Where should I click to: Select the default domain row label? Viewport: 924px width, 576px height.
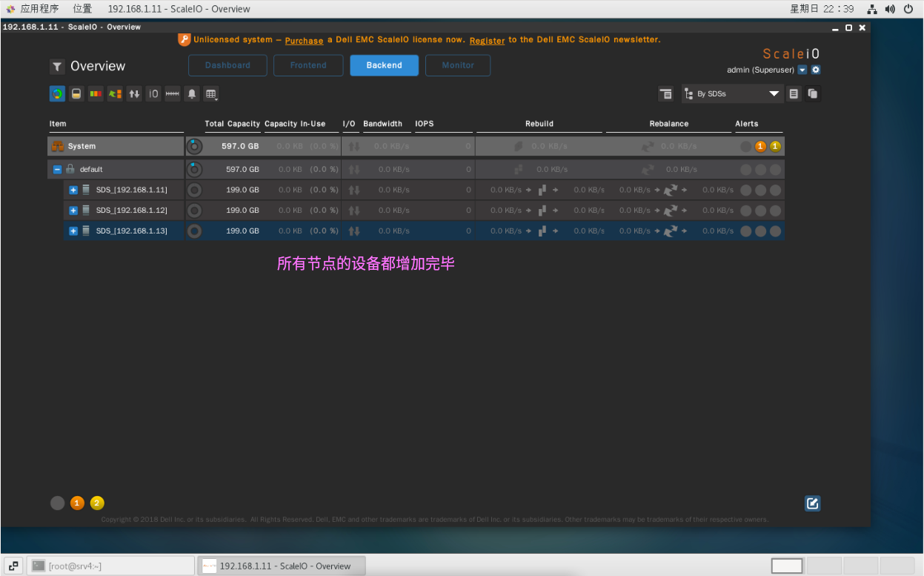[91, 169]
